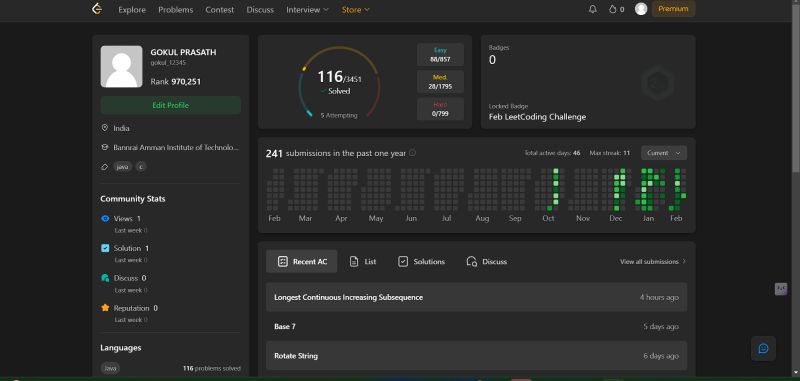This screenshot has height=381, width=800.
Task: Click the Premium button
Action: click(673, 9)
